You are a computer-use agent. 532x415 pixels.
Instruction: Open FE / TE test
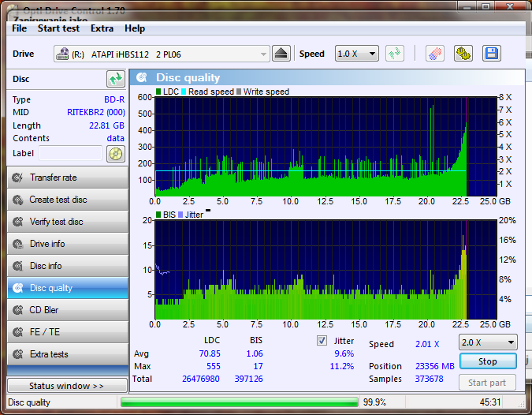68,332
